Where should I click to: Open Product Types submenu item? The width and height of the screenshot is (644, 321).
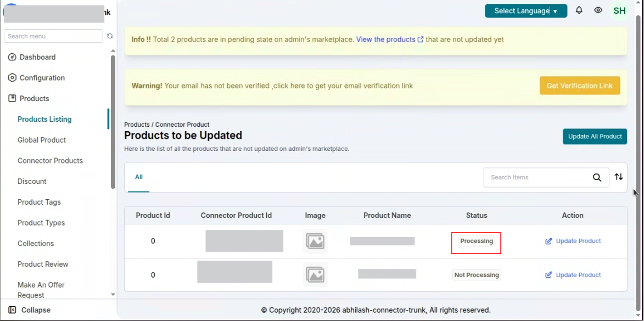pyautogui.click(x=41, y=223)
